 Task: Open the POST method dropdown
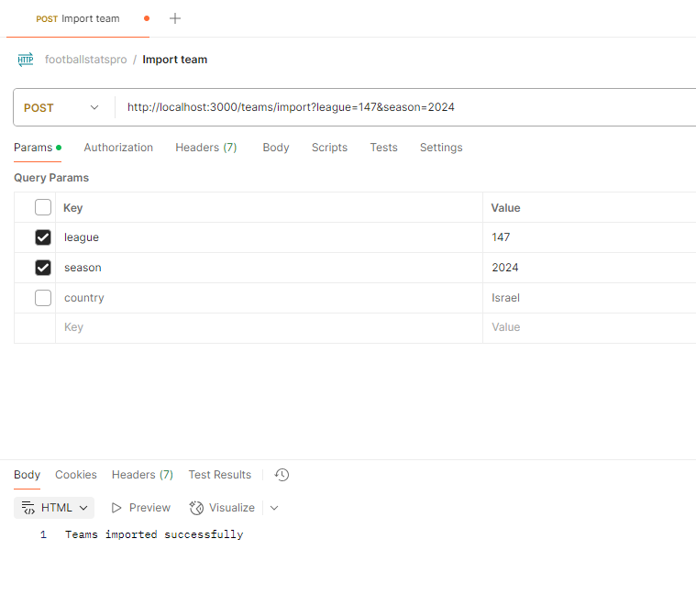point(62,107)
